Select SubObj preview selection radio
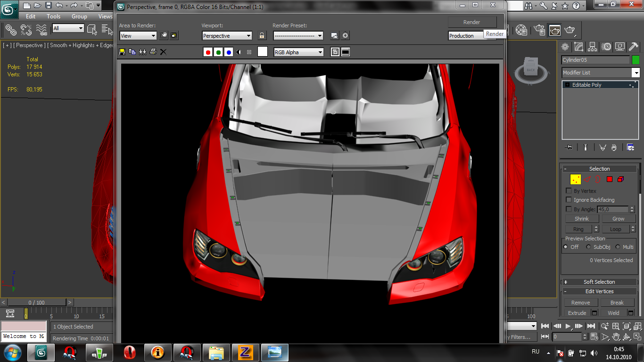This screenshot has width=644, height=362. (588, 247)
